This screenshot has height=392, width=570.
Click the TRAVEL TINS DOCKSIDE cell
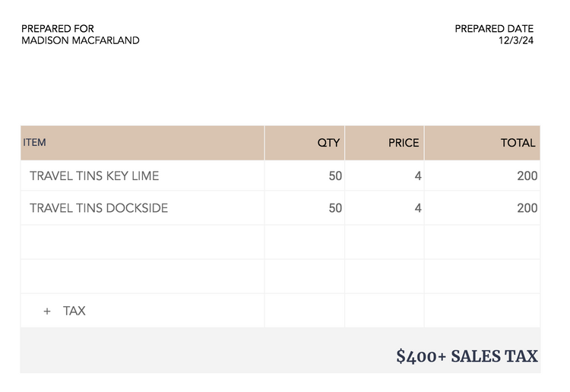pos(143,208)
